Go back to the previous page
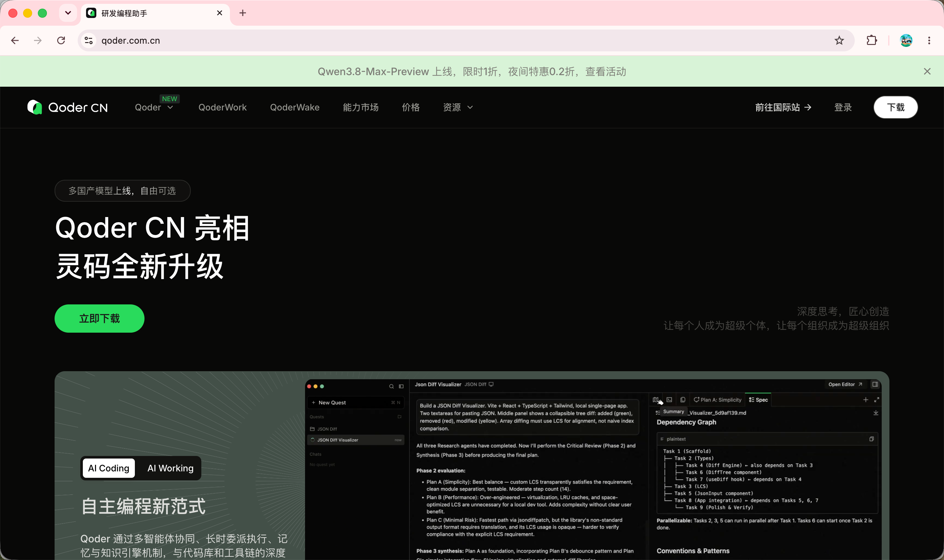The image size is (944, 560). tap(15, 40)
